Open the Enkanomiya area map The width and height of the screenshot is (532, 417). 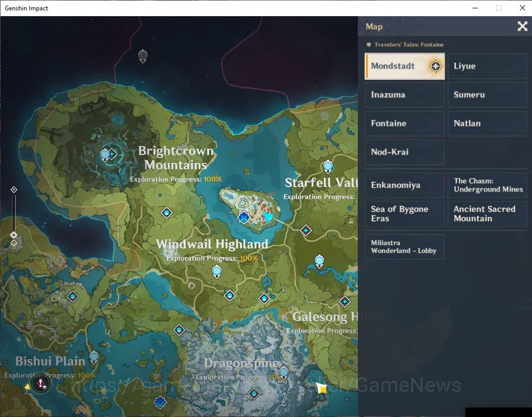(404, 185)
